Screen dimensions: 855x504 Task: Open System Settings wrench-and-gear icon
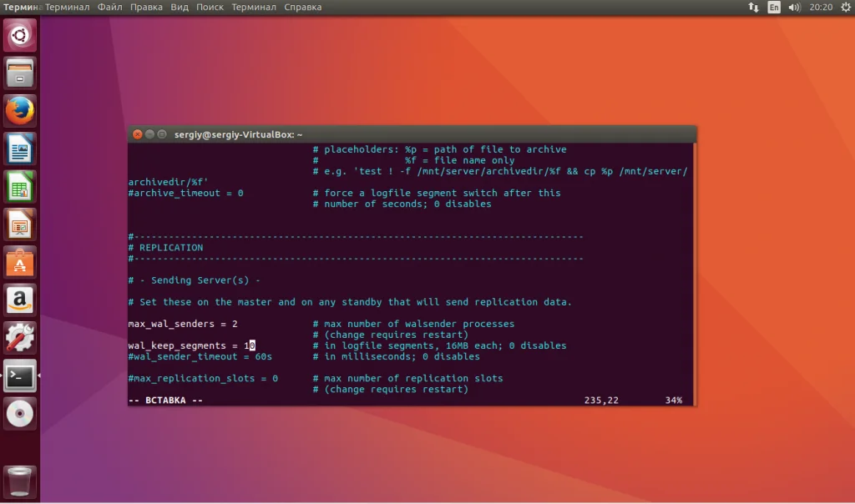coord(20,338)
